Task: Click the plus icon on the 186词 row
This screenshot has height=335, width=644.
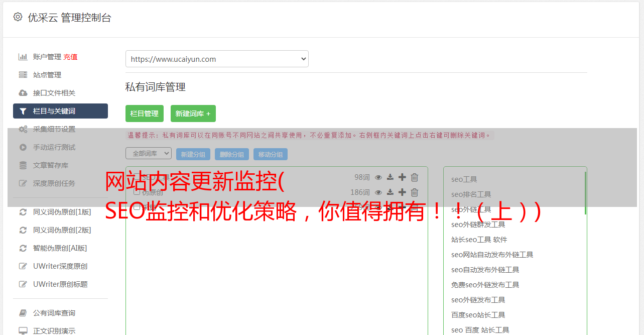Action: click(402, 192)
